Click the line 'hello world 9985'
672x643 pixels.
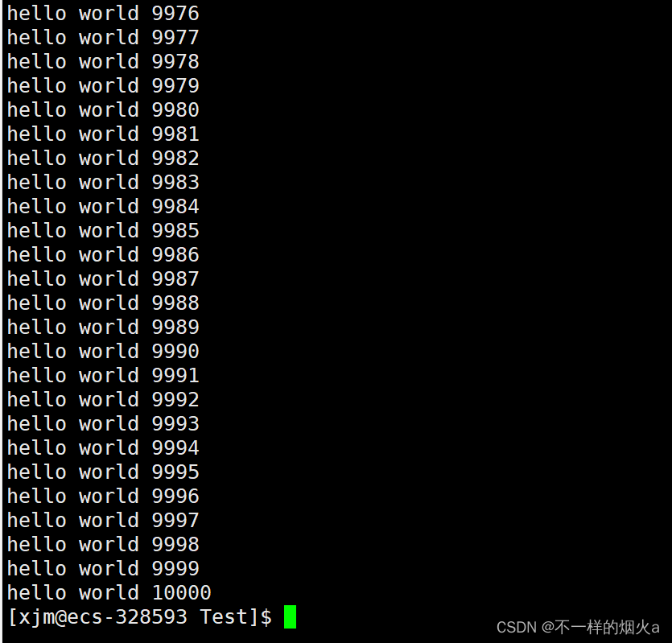coord(103,231)
